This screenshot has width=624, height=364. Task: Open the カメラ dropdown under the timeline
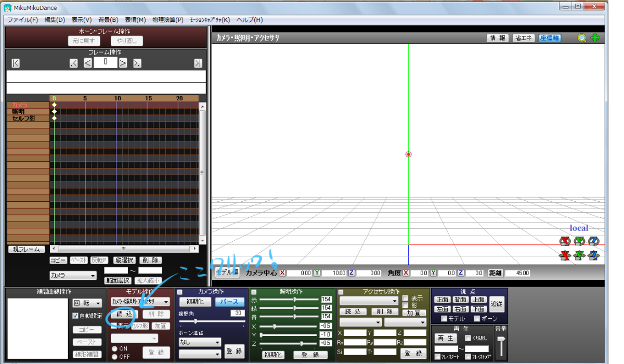click(x=73, y=275)
